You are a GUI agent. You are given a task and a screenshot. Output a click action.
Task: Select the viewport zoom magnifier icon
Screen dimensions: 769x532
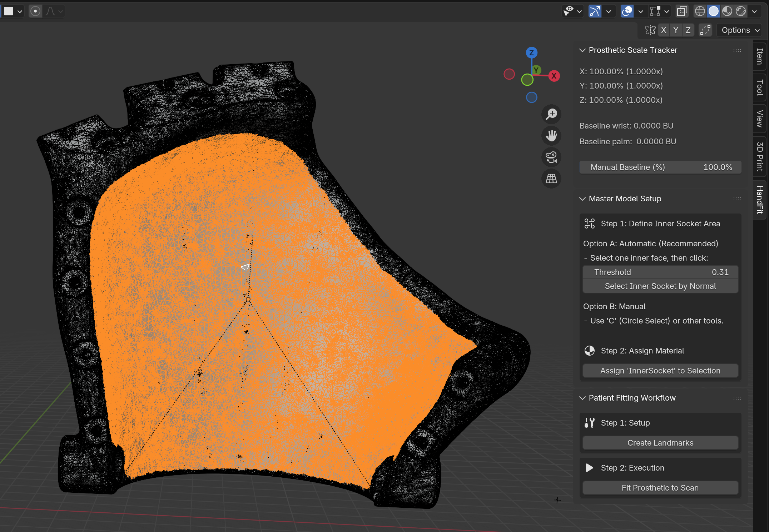551,114
